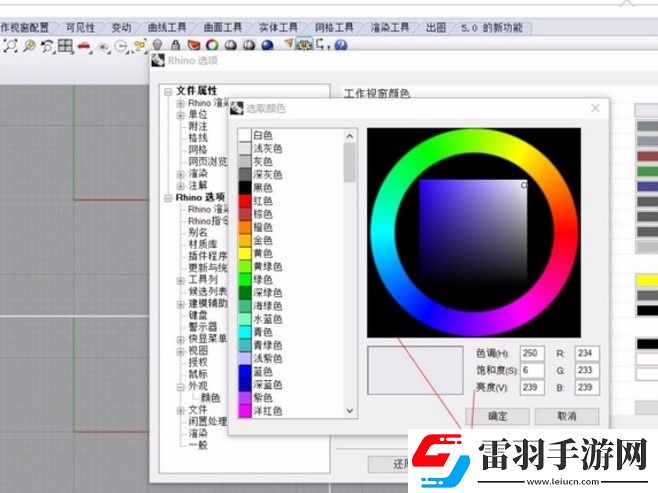The height and width of the screenshot is (493, 658).
Task: Open the 出图 tab
Action: click(x=436, y=28)
